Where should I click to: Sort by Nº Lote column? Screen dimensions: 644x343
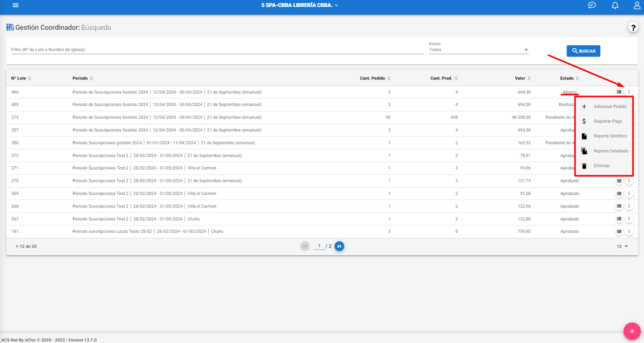[x=21, y=78]
